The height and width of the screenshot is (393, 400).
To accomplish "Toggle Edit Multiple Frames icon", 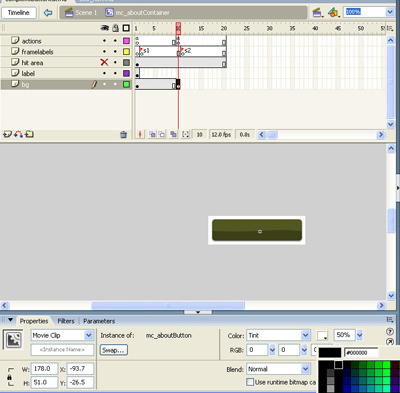I will coord(173,134).
